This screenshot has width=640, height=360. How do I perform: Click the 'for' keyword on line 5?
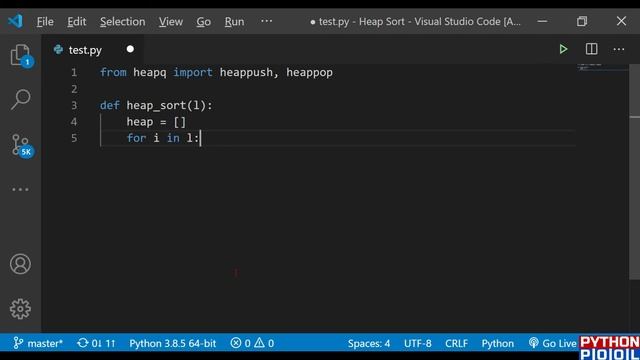pyautogui.click(x=136, y=138)
